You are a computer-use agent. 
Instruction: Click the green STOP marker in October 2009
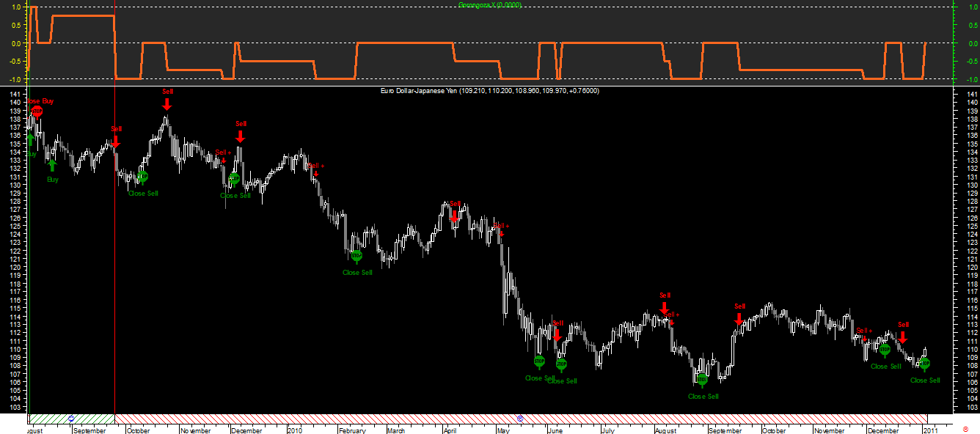142,177
